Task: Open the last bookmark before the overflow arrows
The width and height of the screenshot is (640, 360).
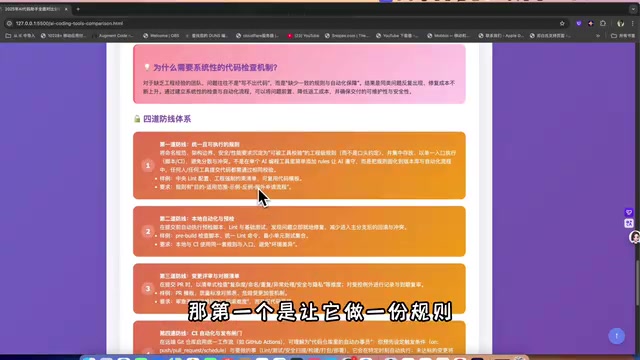Action: [550, 36]
